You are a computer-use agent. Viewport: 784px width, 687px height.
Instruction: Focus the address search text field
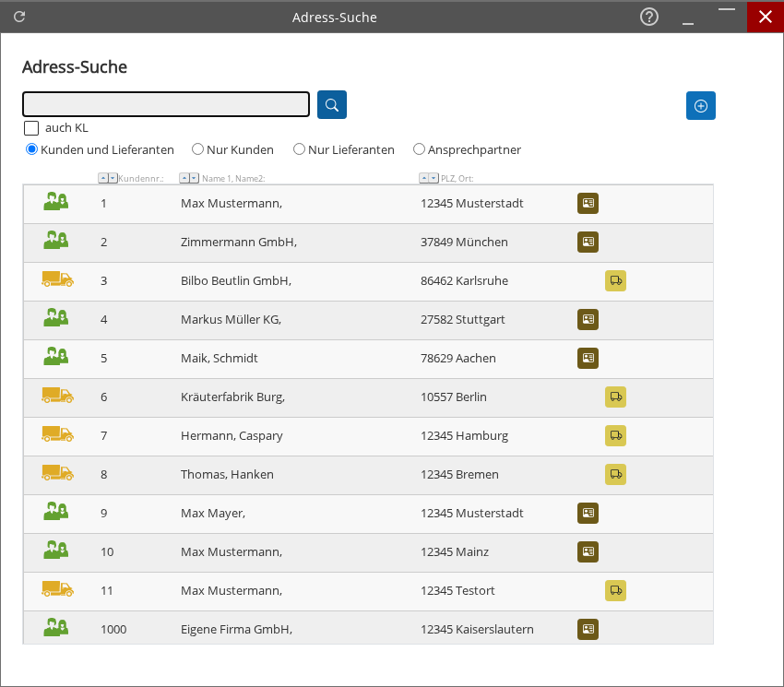click(x=166, y=104)
